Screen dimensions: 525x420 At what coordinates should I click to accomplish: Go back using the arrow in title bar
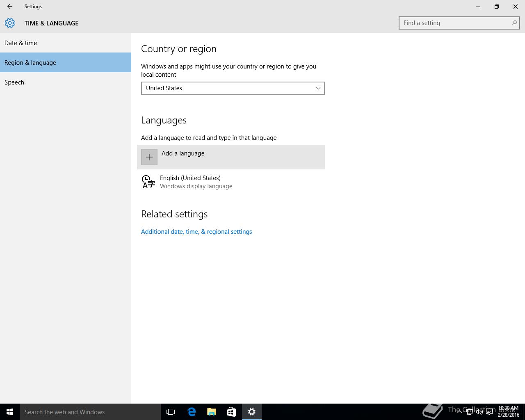click(10, 7)
